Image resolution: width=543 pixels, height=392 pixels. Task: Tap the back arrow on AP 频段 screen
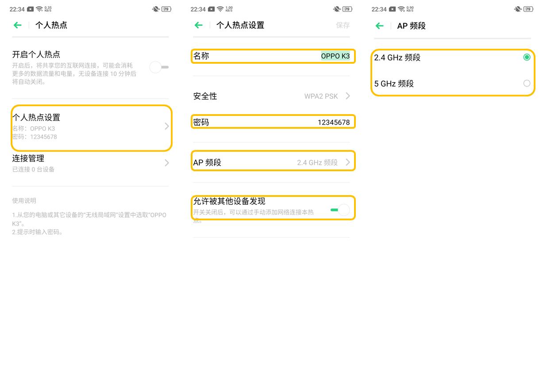coord(379,26)
